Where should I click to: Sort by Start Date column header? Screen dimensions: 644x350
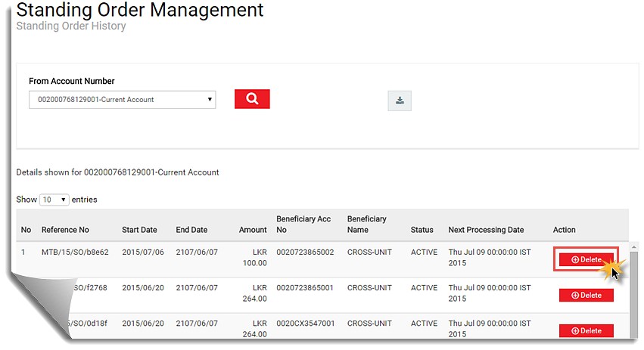tap(139, 230)
